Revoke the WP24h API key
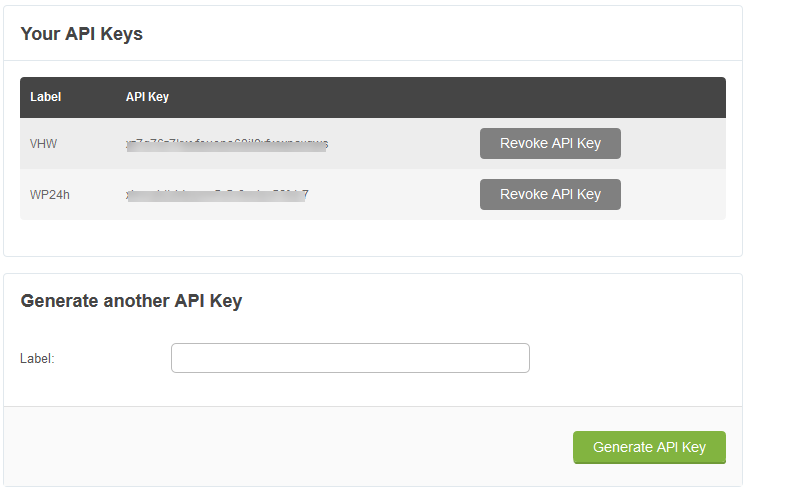Viewport: 811px width, 500px height. [550, 195]
